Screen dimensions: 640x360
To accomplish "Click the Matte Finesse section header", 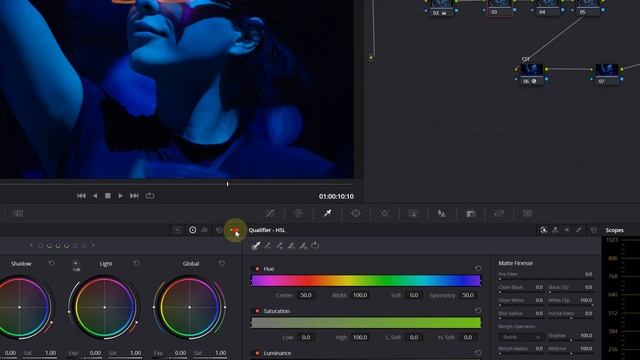I will tap(516, 263).
